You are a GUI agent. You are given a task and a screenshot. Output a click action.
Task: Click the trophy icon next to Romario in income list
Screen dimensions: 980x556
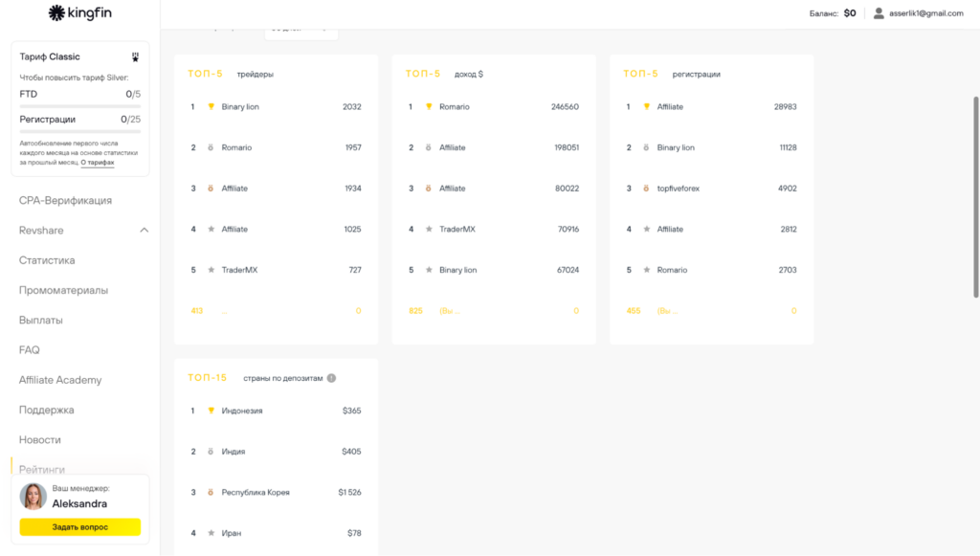[x=429, y=107]
